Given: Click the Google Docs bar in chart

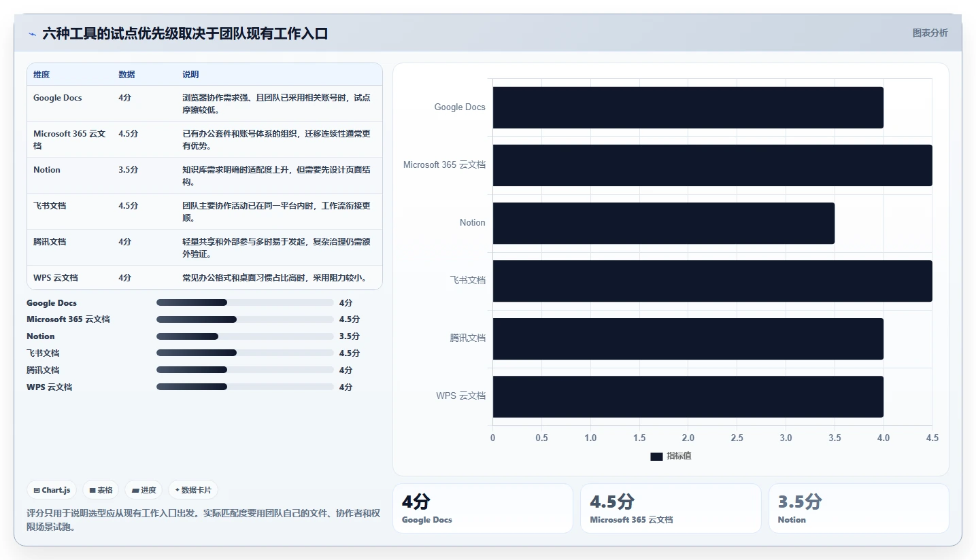Looking at the screenshot, I should (688, 107).
